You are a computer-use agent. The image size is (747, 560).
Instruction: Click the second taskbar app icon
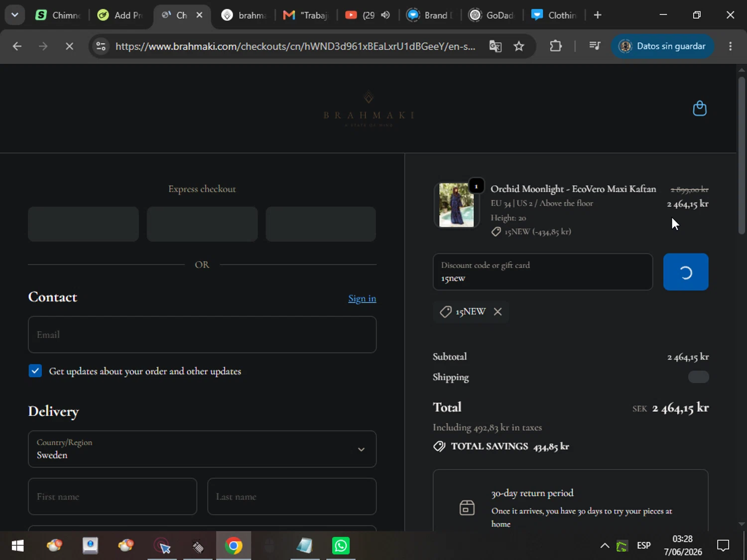click(x=90, y=546)
